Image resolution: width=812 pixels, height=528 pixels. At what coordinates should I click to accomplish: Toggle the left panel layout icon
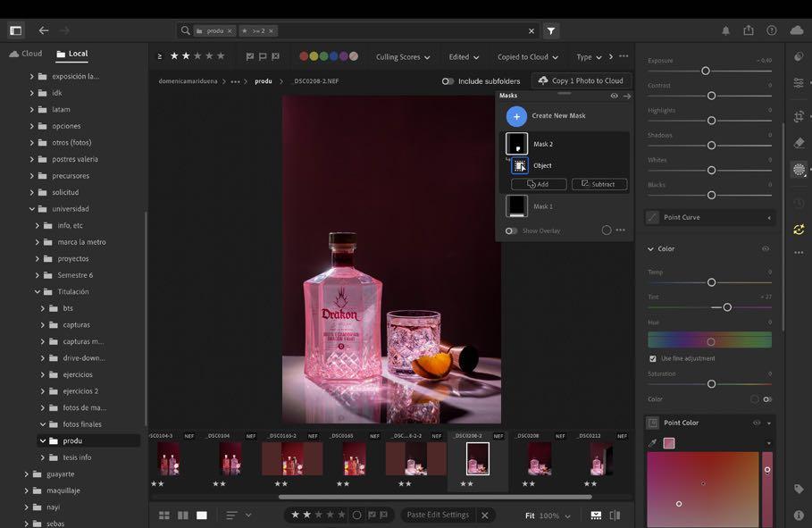click(16, 30)
